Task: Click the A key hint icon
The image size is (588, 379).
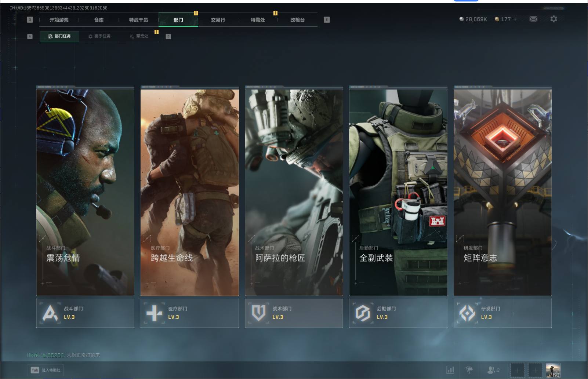Action: click(x=30, y=36)
